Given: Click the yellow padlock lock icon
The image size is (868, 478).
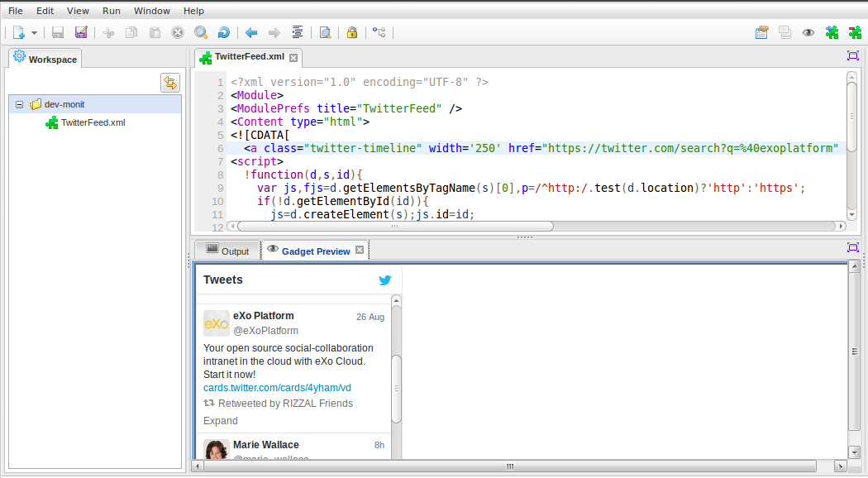Looking at the screenshot, I should [352, 32].
